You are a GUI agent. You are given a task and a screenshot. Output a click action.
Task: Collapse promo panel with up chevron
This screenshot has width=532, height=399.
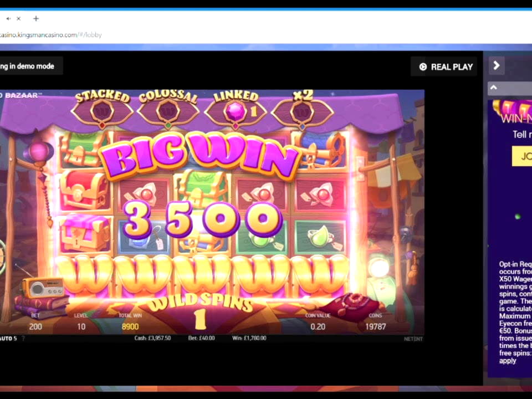[494, 88]
